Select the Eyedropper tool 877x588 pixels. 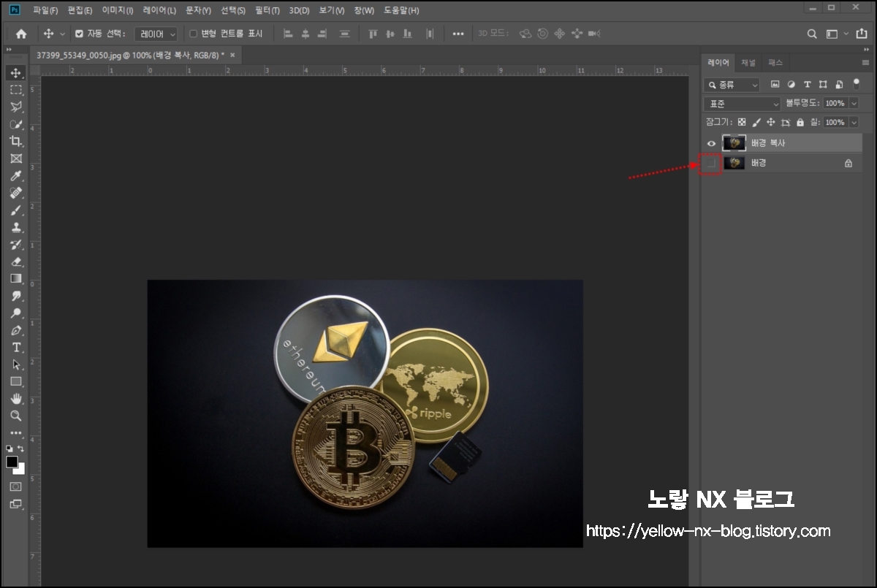coord(16,176)
